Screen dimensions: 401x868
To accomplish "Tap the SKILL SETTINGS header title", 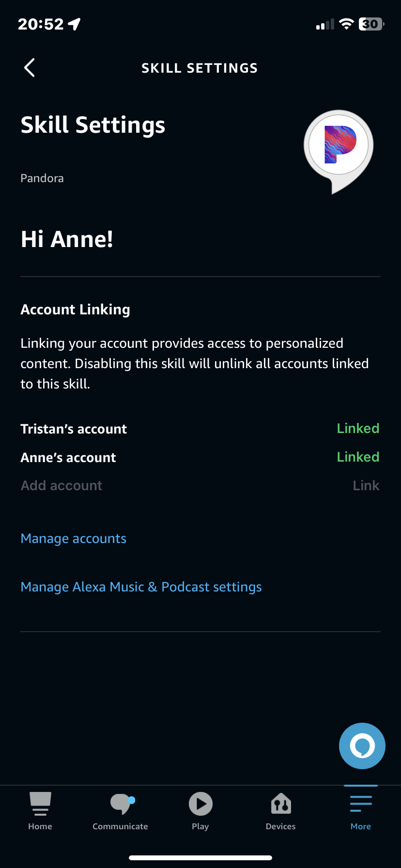I will [200, 68].
